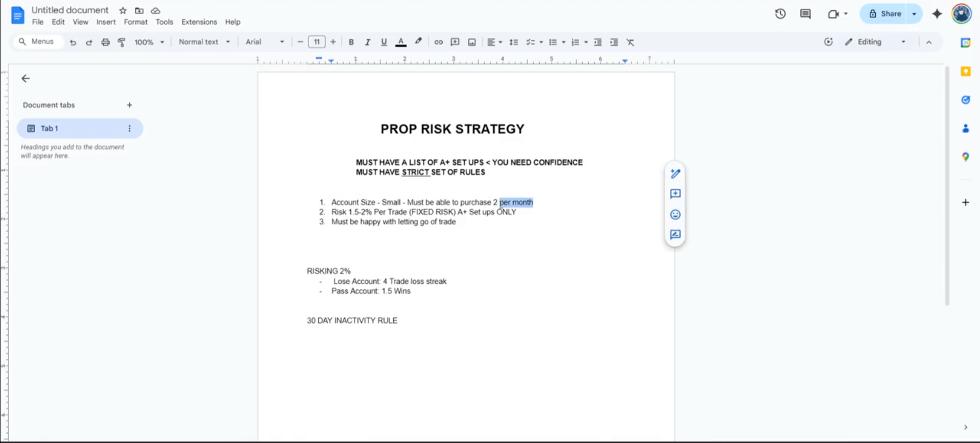Viewport: 980px width, 443px height.
Task: Open the Help menu
Action: click(233, 22)
